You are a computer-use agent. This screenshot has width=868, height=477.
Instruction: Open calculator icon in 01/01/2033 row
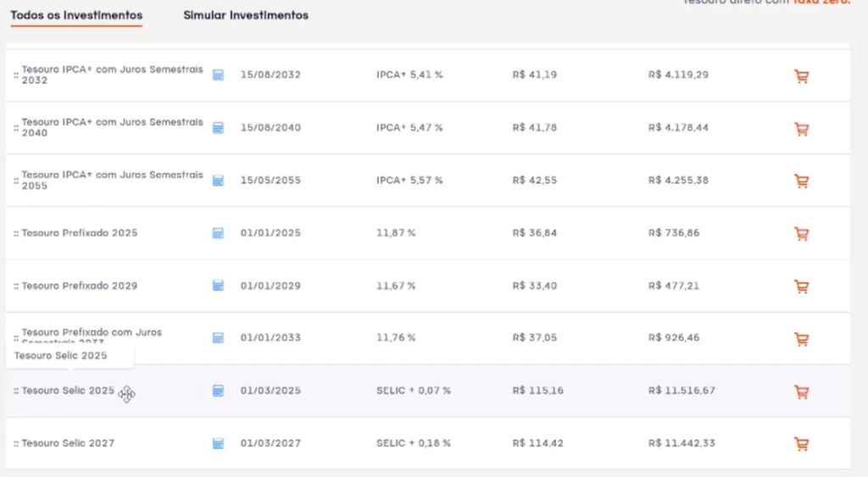(x=218, y=337)
